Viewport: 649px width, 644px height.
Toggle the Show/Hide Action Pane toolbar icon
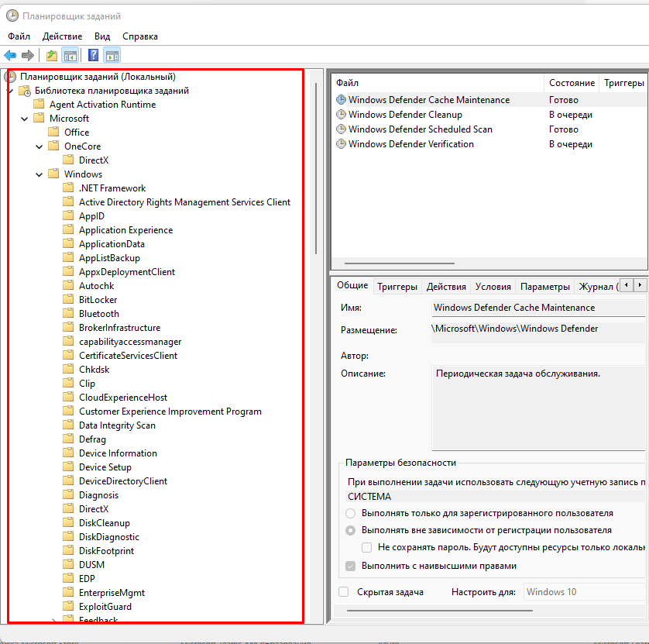[x=112, y=55]
